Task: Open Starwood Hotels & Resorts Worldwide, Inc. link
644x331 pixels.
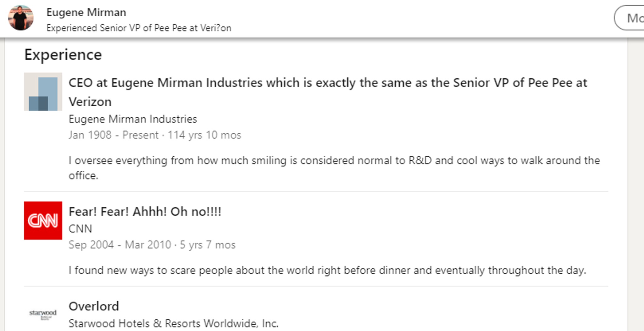Action: (x=174, y=323)
